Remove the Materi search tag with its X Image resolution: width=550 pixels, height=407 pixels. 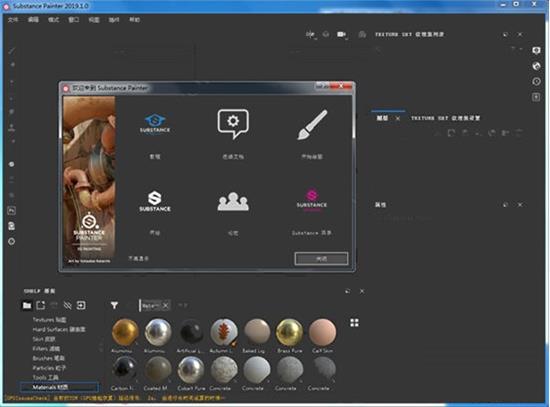(x=166, y=306)
